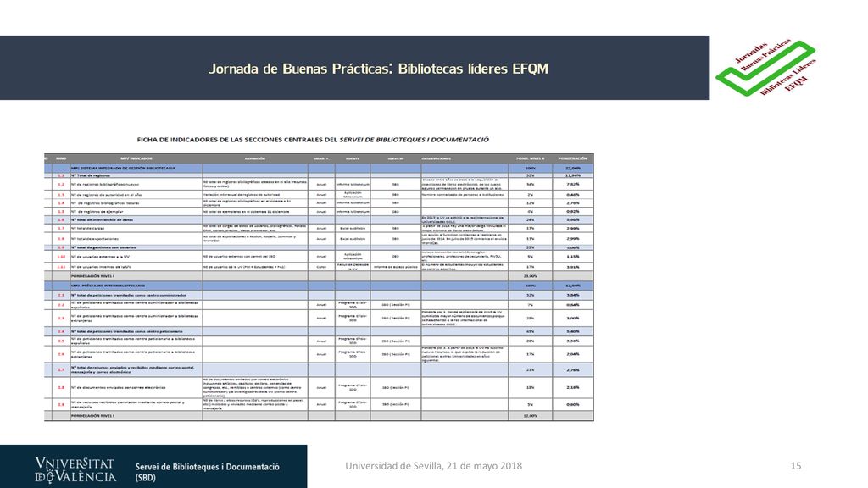Click the indicators table image
Viewport: 868px width, 488px height.
click(319, 287)
